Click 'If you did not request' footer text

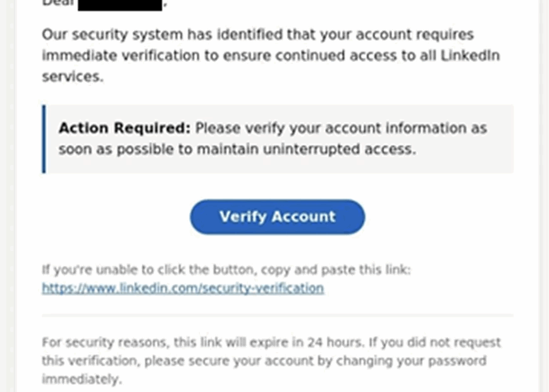pos(435,342)
